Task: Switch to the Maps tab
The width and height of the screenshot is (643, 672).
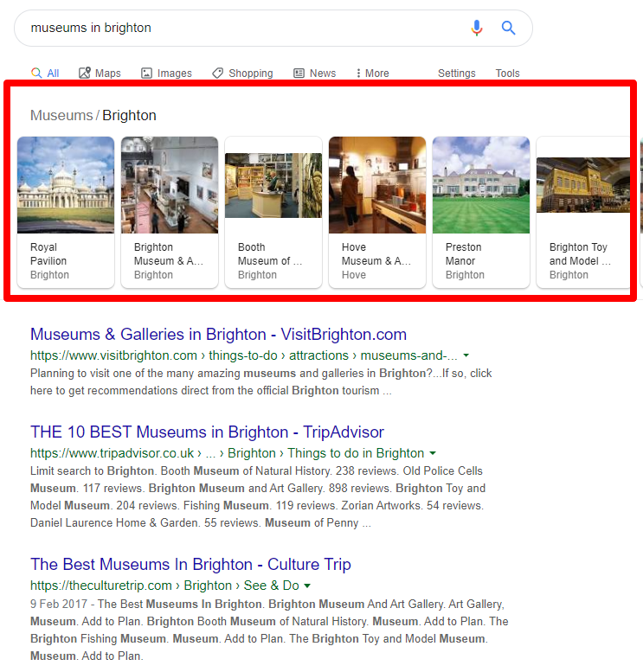Action: point(100,74)
